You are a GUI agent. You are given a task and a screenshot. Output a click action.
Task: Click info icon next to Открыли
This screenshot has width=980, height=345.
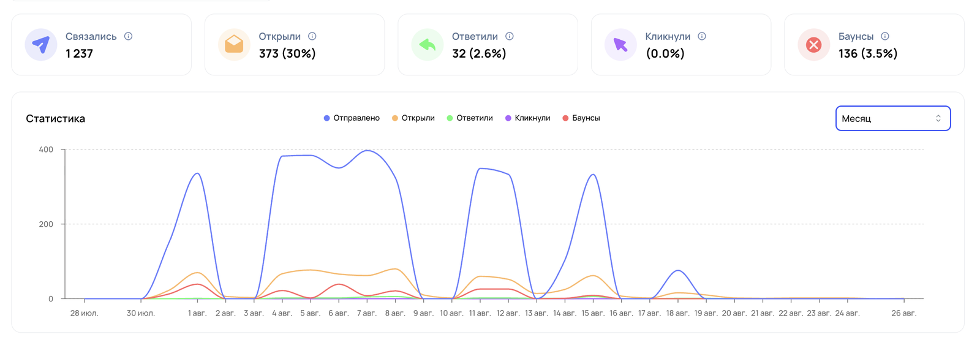(312, 36)
